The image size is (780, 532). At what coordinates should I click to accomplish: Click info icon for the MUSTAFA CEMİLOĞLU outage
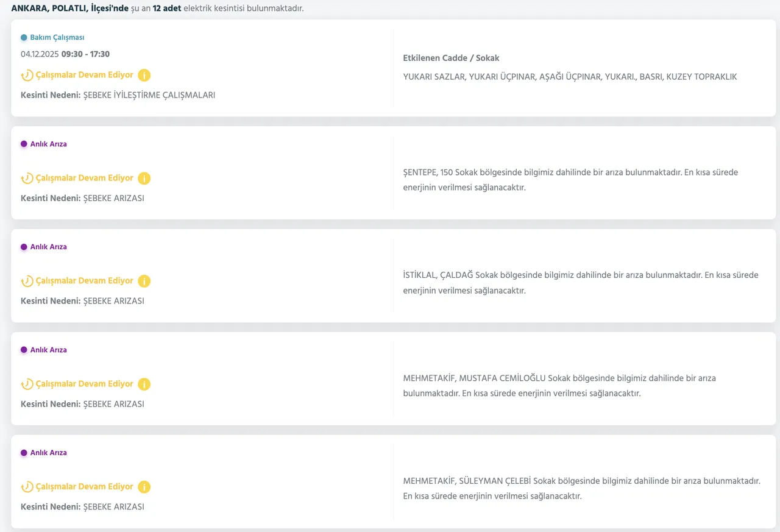click(x=144, y=384)
